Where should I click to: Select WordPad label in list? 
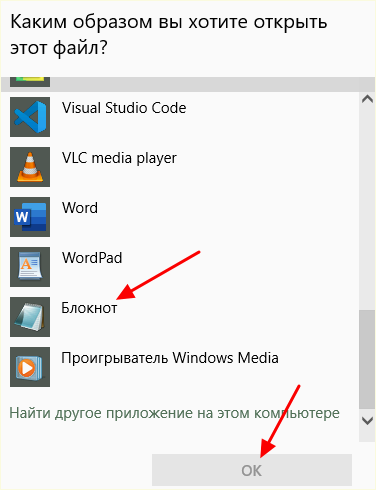(x=92, y=258)
